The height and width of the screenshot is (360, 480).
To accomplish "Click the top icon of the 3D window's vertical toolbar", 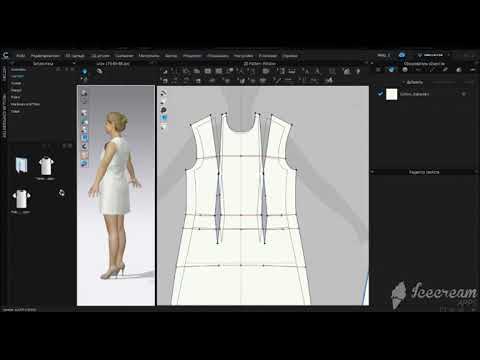I will coord(84,93).
